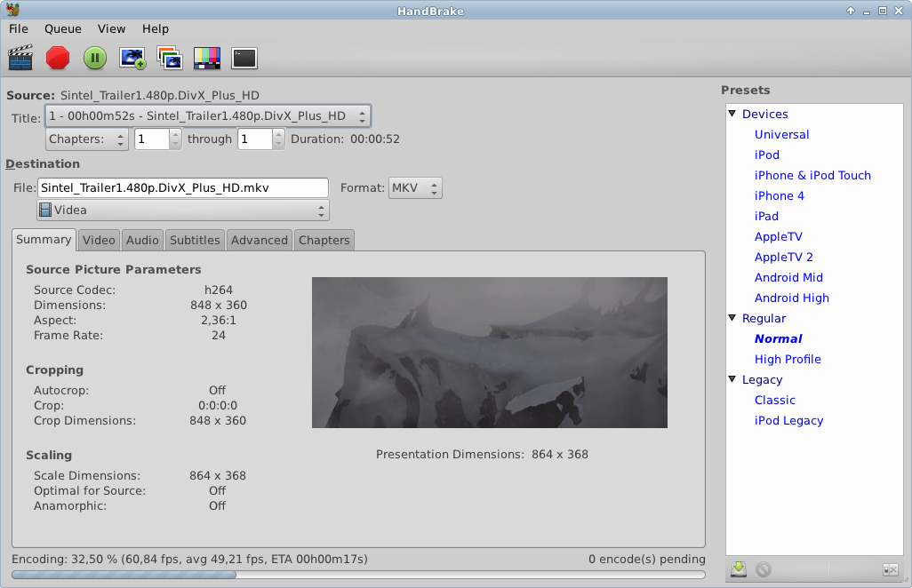
Task: Open the Format MKV dropdown
Action: click(x=415, y=187)
